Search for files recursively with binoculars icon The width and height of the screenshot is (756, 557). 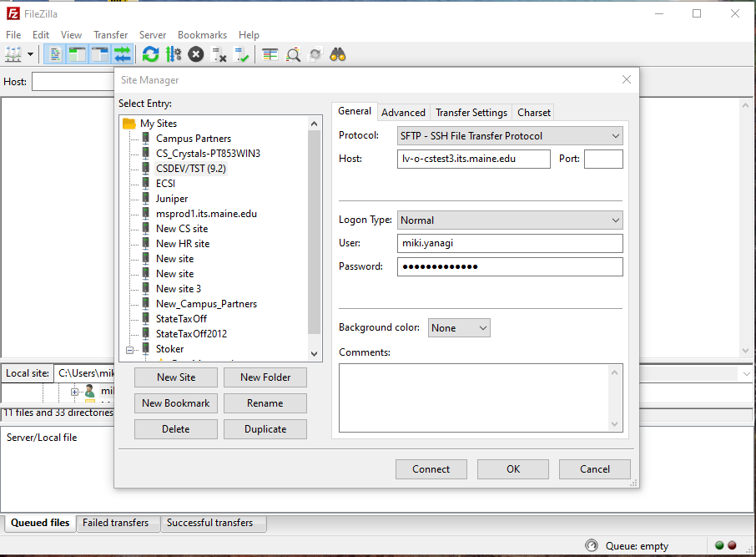(x=337, y=54)
